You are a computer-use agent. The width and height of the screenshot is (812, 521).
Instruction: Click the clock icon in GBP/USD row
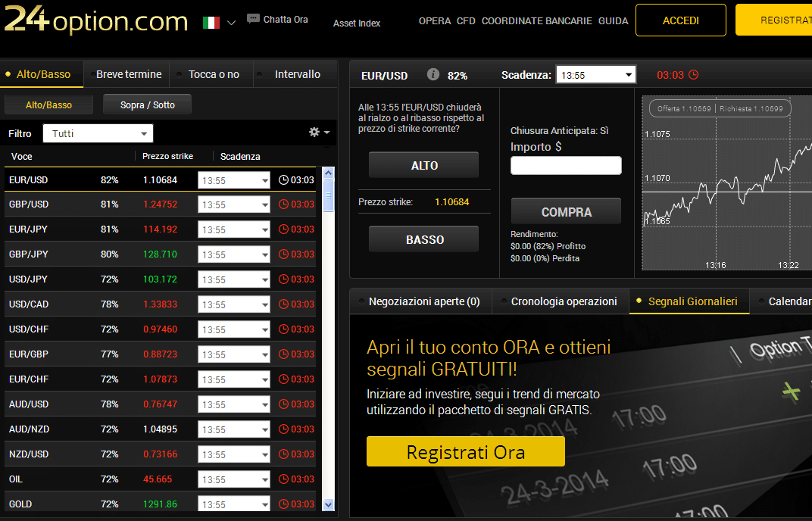pos(283,204)
